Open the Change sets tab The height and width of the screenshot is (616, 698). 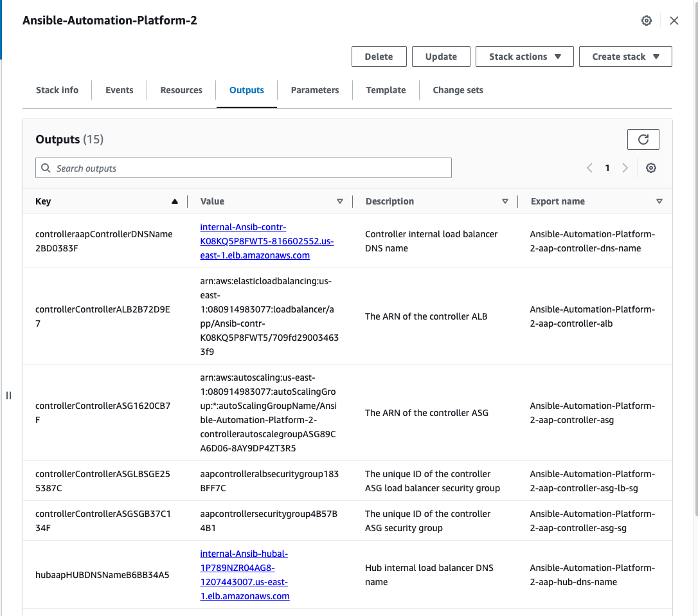[458, 90]
